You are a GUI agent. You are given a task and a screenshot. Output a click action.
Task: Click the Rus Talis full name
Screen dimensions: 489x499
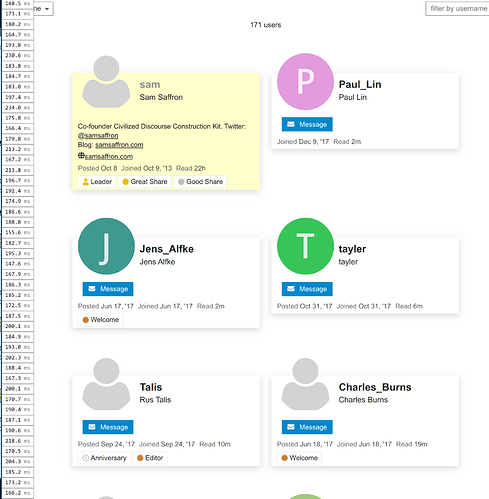click(x=155, y=400)
